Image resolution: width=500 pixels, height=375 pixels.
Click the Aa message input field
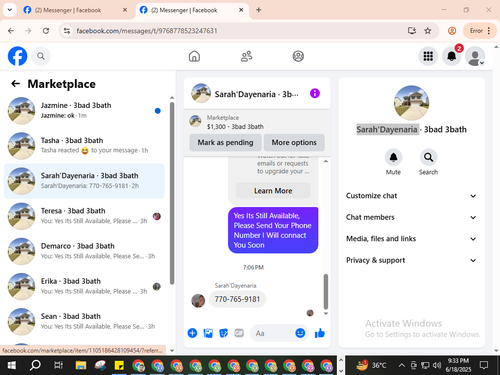click(x=273, y=333)
